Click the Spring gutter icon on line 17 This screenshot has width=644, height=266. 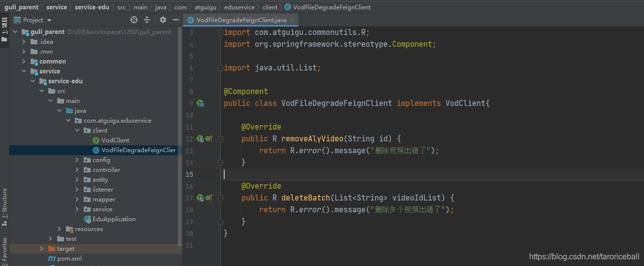(200, 198)
